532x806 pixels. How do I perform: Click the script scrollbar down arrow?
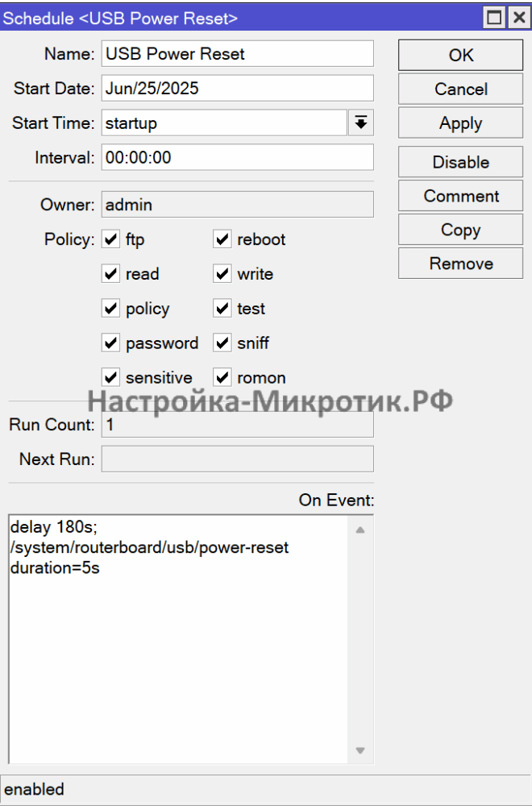(x=360, y=750)
